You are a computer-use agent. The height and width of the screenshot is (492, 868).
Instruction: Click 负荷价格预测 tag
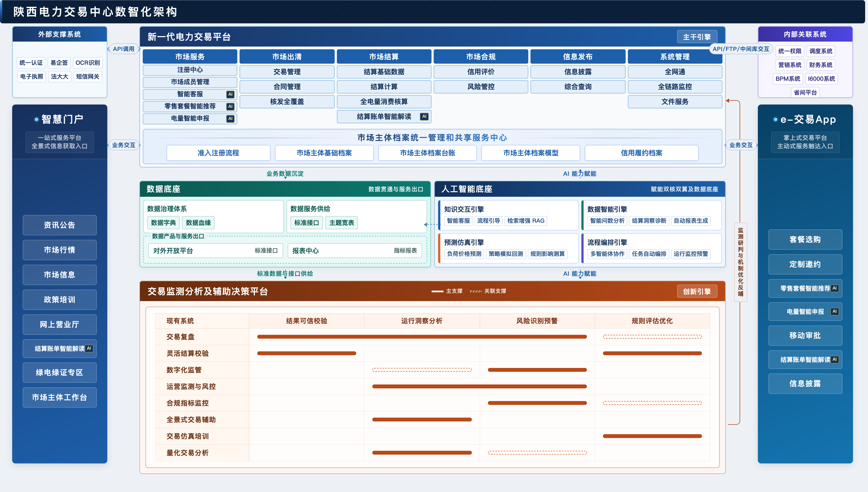464,254
